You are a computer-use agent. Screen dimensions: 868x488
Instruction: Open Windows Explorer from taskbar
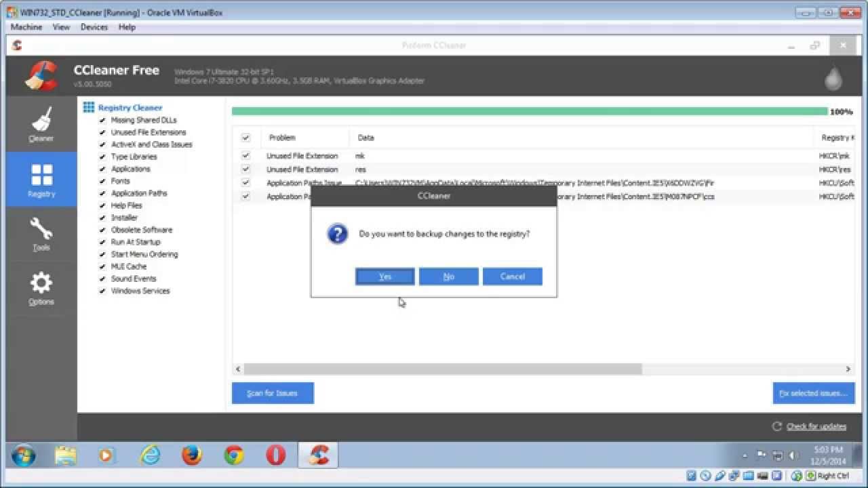[65, 455]
